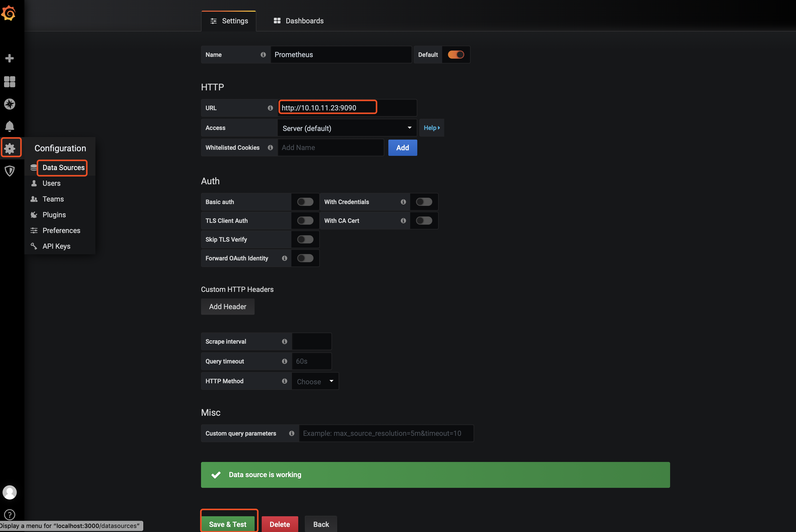Open the Create plus icon in sidebar
This screenshot has height=532, width=796.
pos(9,58)
